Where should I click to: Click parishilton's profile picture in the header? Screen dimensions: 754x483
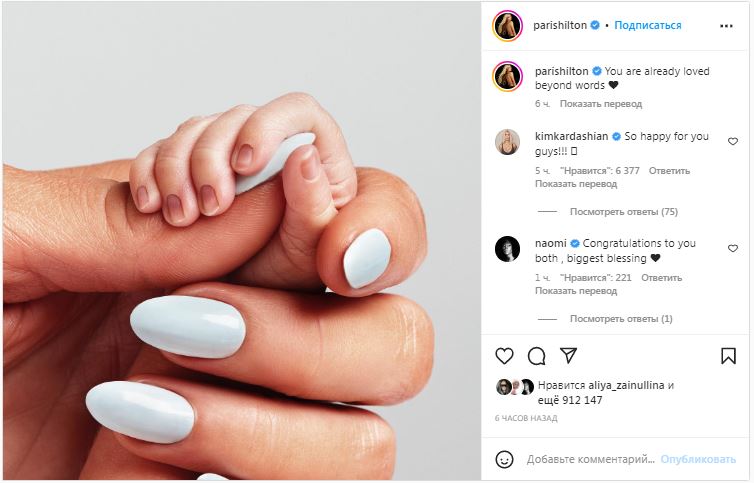[x=507, y=25]
